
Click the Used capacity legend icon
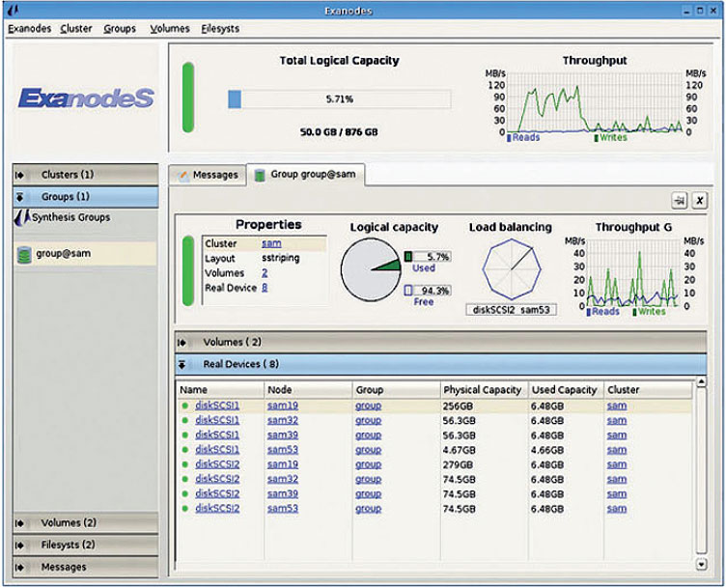coord(408,257)
